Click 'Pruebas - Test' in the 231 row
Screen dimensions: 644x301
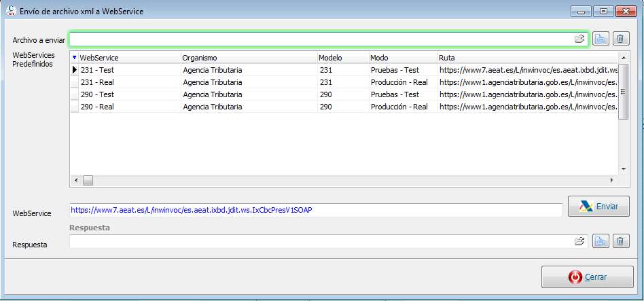point(395,70)
